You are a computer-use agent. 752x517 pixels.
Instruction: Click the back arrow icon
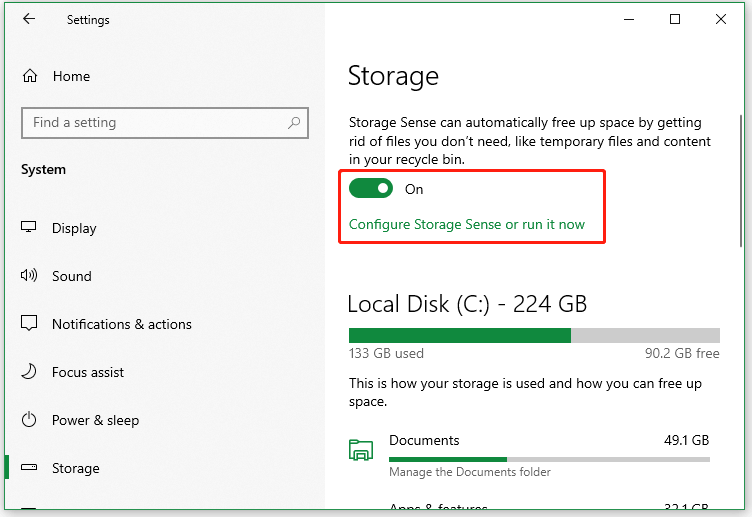pos(29,19)
